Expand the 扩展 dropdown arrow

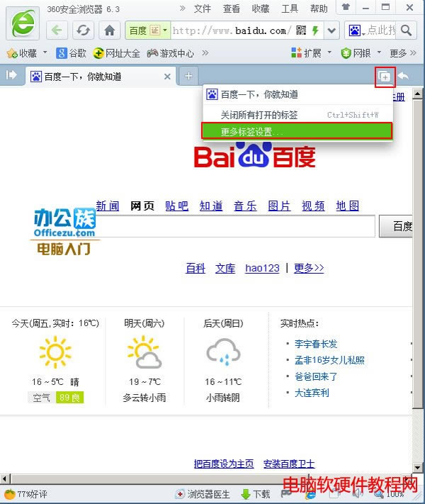(x=329, y=52)
